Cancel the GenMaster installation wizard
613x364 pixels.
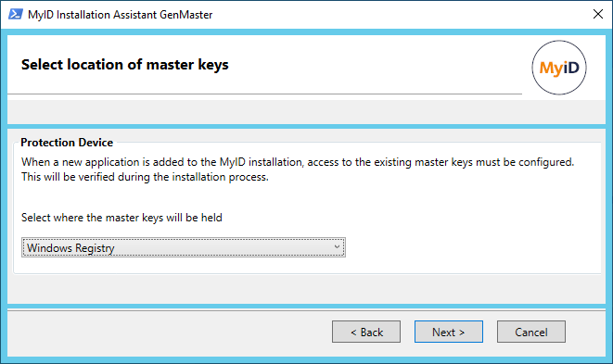coord(530,332)
